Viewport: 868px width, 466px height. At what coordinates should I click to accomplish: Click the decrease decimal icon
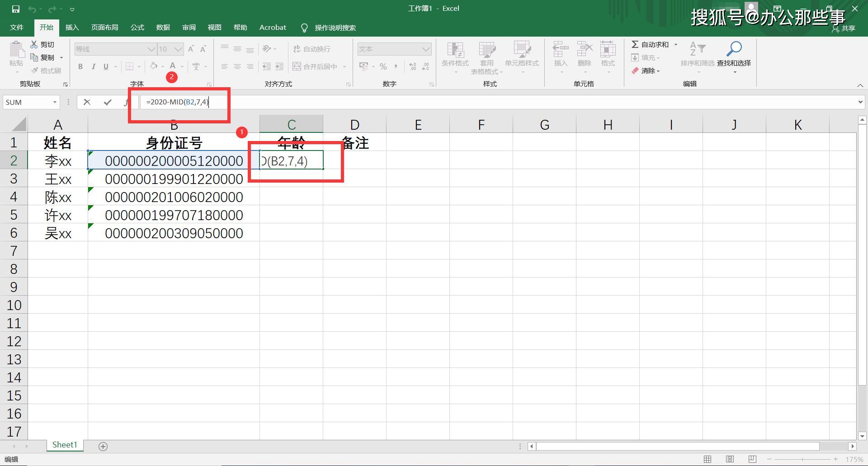pyautogui.click(x=425, y=66)
